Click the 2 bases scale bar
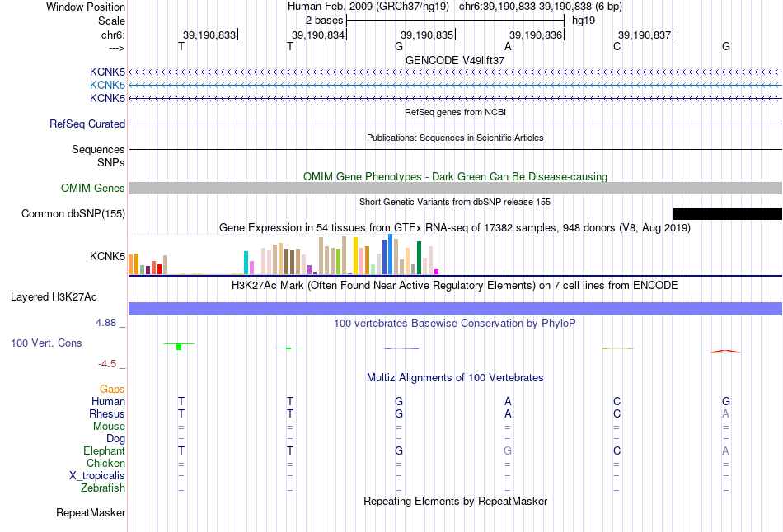Viewport: 783px width, 532px height. 455,21
